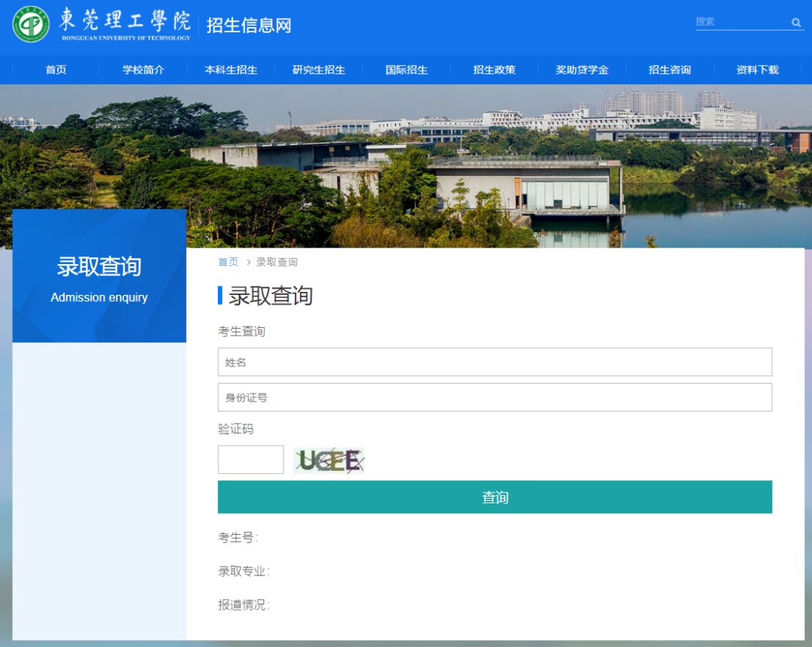Open the 国际招生 navigation item

coord(407,70)
